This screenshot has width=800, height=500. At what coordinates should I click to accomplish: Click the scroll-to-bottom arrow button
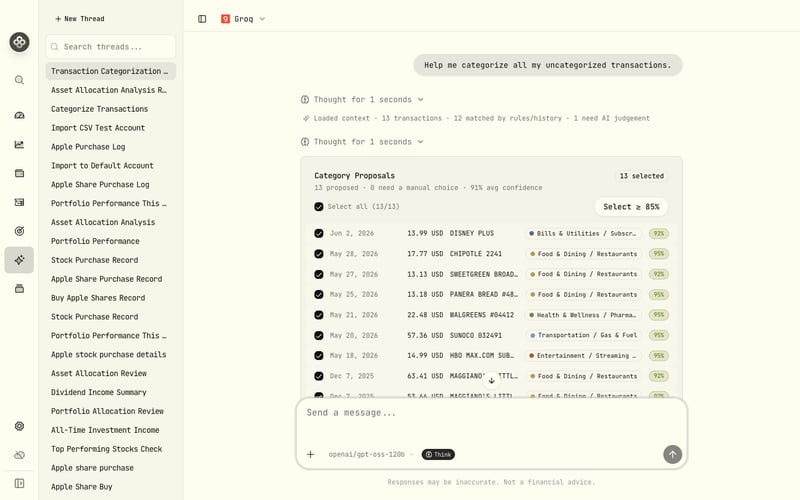[x=491, y=381]
